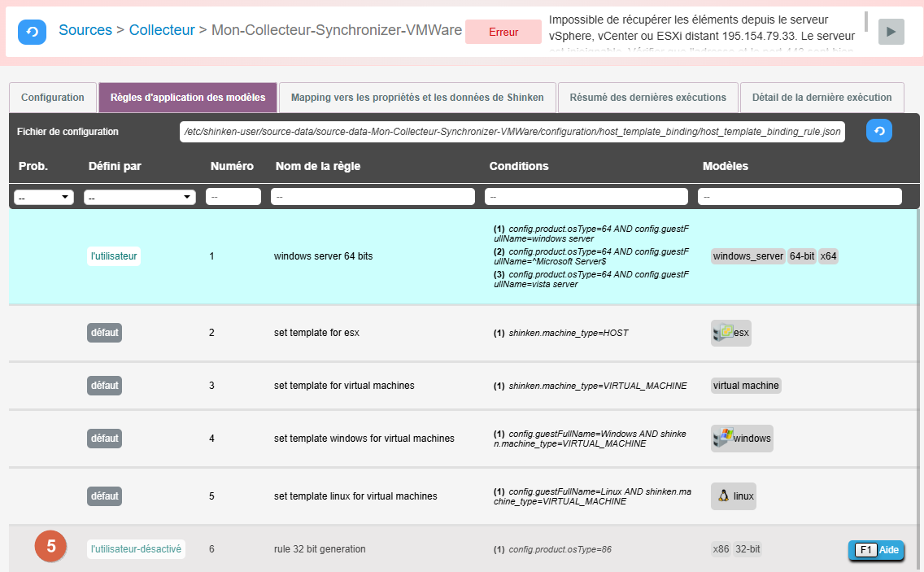The image size is (924, 572).
Task: Click the windows template icon
Action: [722, 439]
